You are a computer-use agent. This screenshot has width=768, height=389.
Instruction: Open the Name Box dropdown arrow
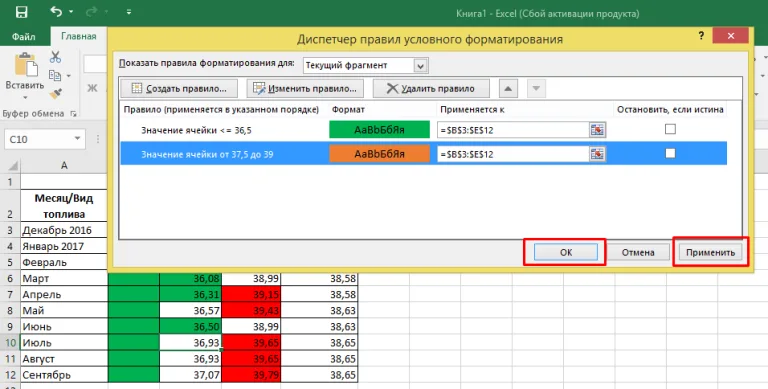pos(77,139)
